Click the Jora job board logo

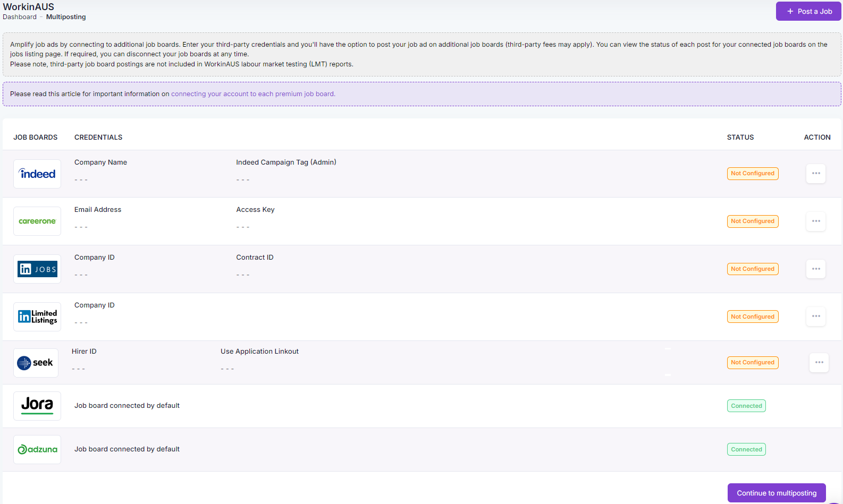(x=37, y=406)
